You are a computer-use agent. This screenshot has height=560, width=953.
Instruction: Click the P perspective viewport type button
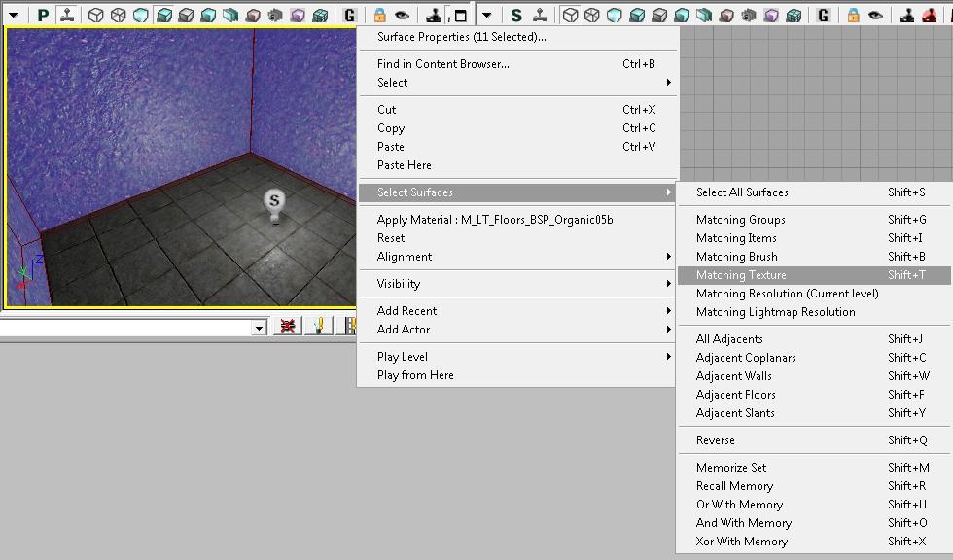pos(43,16)
